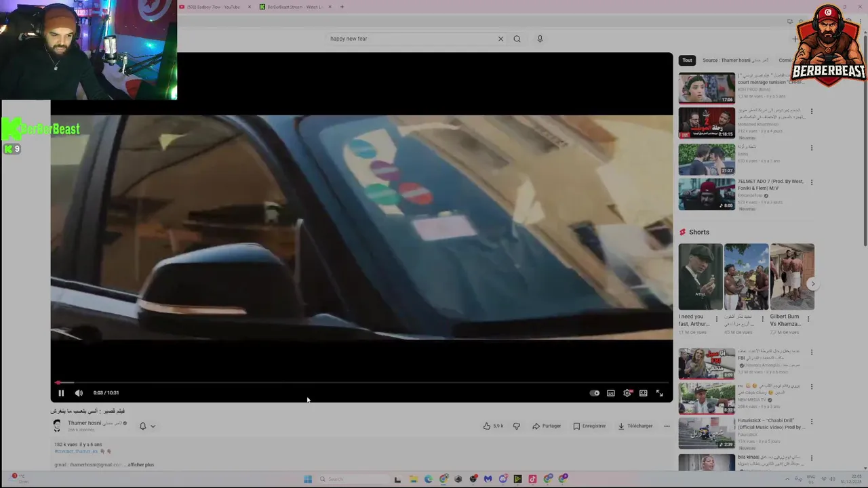Open options for 'I need you fast' short
Screen dimensions: 868x488
pos(717,319)
